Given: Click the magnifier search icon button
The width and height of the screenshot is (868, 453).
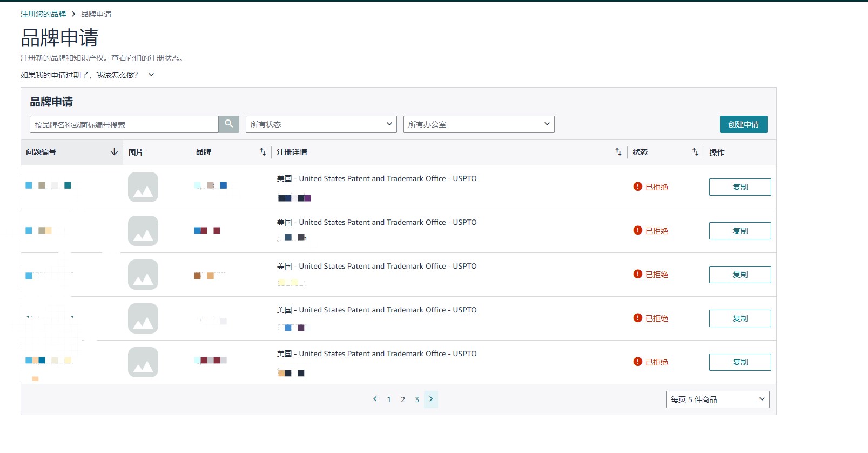Looking at the screenshot, I should point(228,124).
